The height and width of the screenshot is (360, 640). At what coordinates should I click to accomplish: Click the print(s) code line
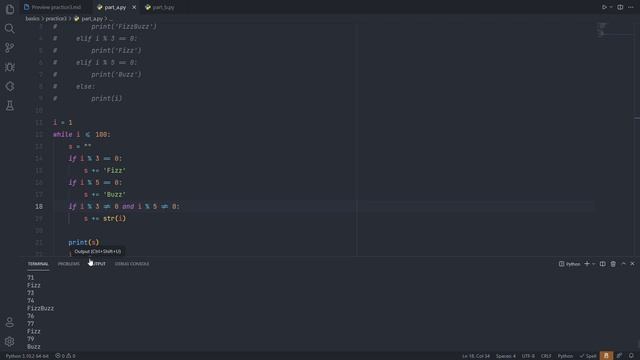[84, 242]
